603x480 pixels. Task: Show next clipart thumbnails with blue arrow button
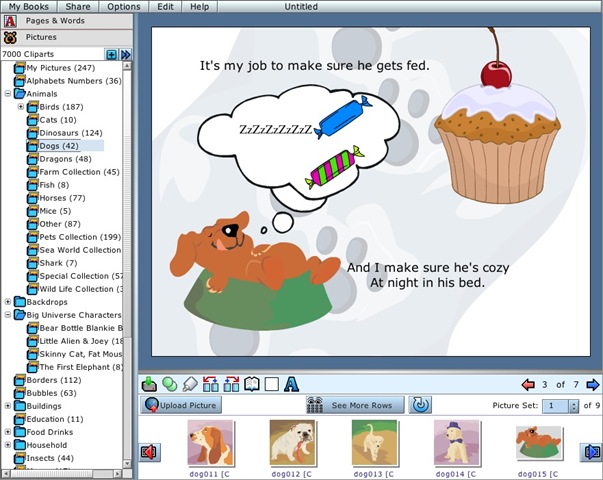pyautogui.click(x=591, y=452)
